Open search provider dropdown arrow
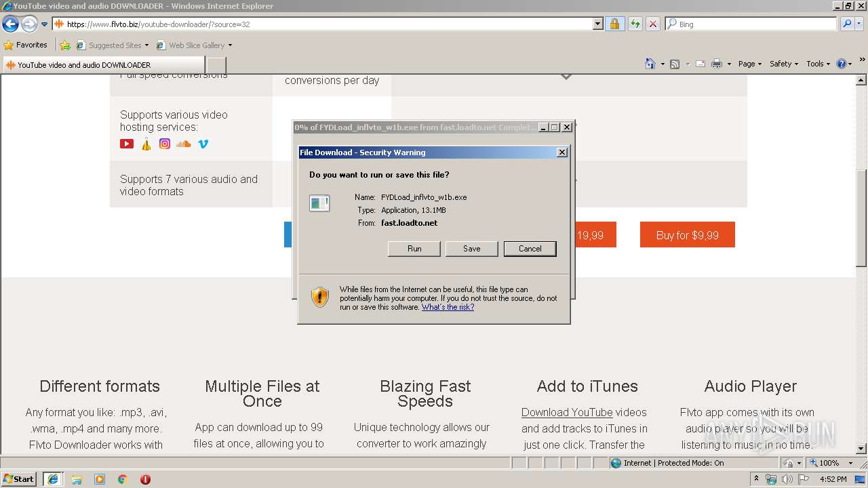This screenshot has height=488, width=868. click(859, 24)
